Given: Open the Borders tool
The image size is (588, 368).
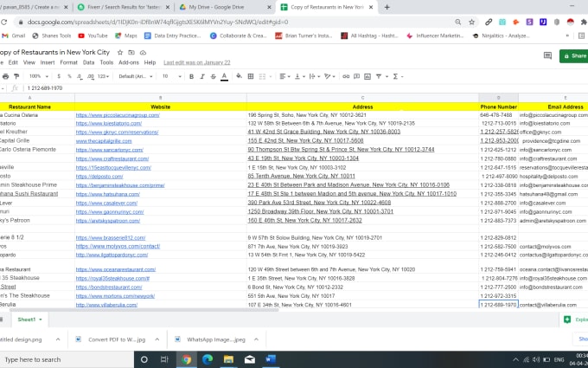Looking at the screenshot, I should 251,76.
